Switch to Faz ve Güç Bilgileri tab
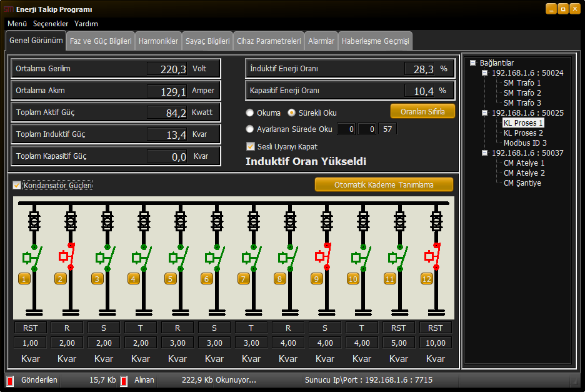 click(x=101, y=41)
